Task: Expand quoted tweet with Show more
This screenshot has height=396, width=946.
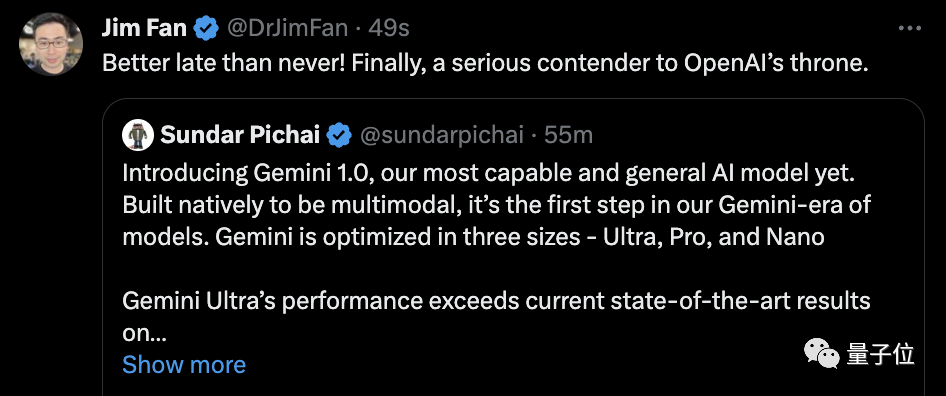Action: click(x=184, y=365)
